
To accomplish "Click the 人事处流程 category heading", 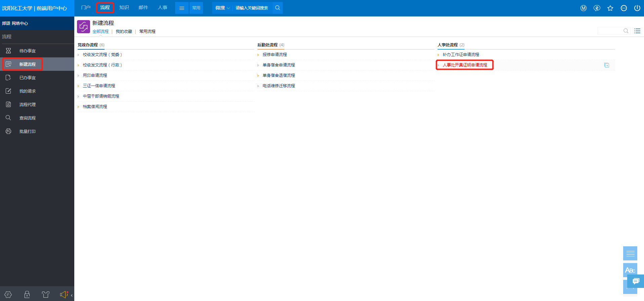I will (448, 45).
